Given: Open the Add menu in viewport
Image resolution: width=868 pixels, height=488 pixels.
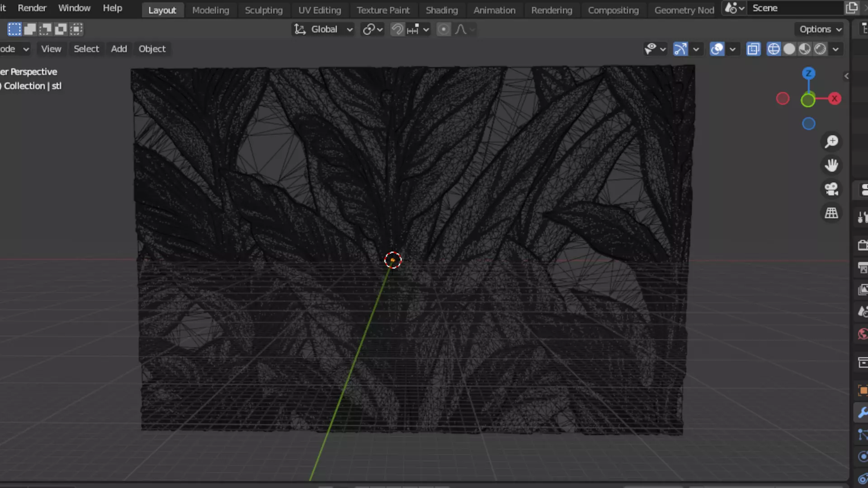Looking at the screenshot, I should coord(119,49).
